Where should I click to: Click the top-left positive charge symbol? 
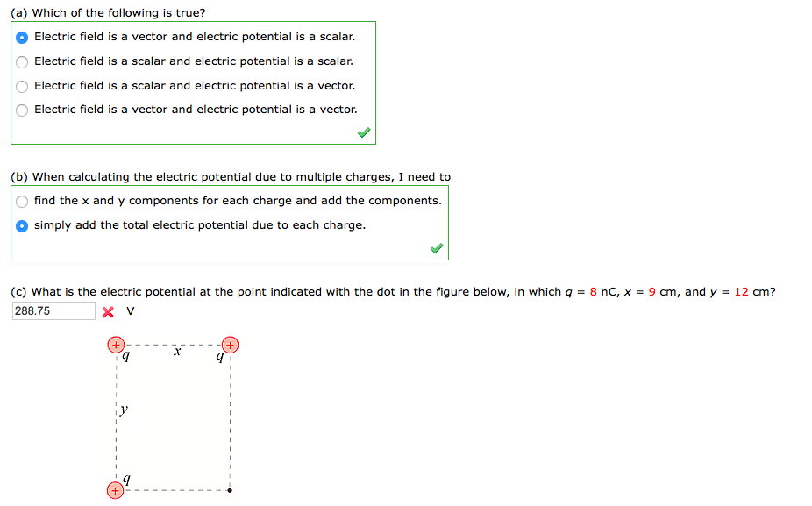click(x=115, y=345)
